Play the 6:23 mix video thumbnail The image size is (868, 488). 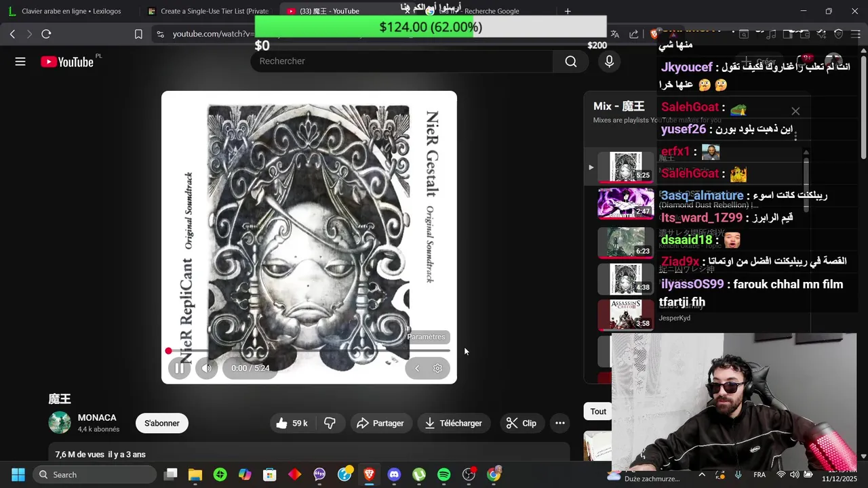pos(625,243)
